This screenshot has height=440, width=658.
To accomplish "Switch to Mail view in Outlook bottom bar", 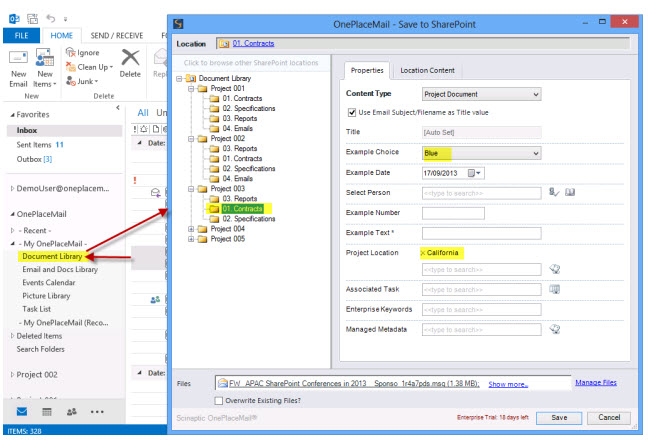I will [x=22, y=411].
